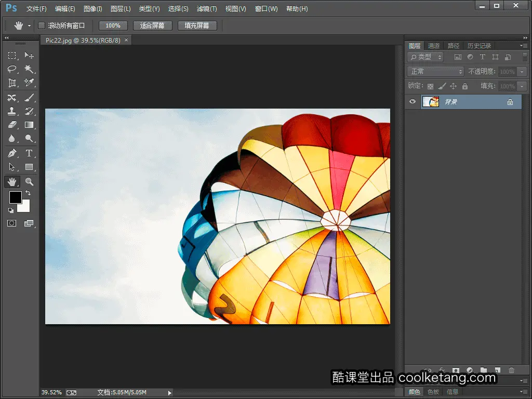Open the Layer menu
This screenshot has height=399, width=532.
click(121, 9)
